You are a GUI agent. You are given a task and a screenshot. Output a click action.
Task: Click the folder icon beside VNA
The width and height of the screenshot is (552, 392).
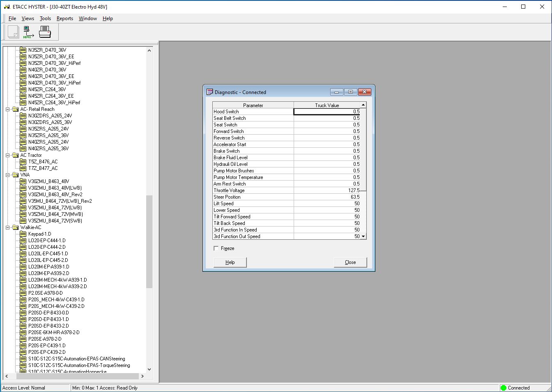pyautogui.click(x=16, y=175)
